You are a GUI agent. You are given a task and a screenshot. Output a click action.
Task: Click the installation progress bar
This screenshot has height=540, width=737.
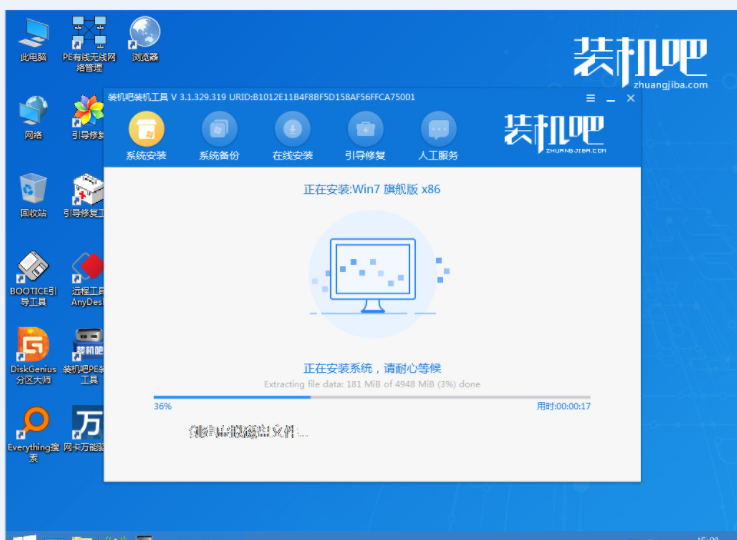coord(371,397)
